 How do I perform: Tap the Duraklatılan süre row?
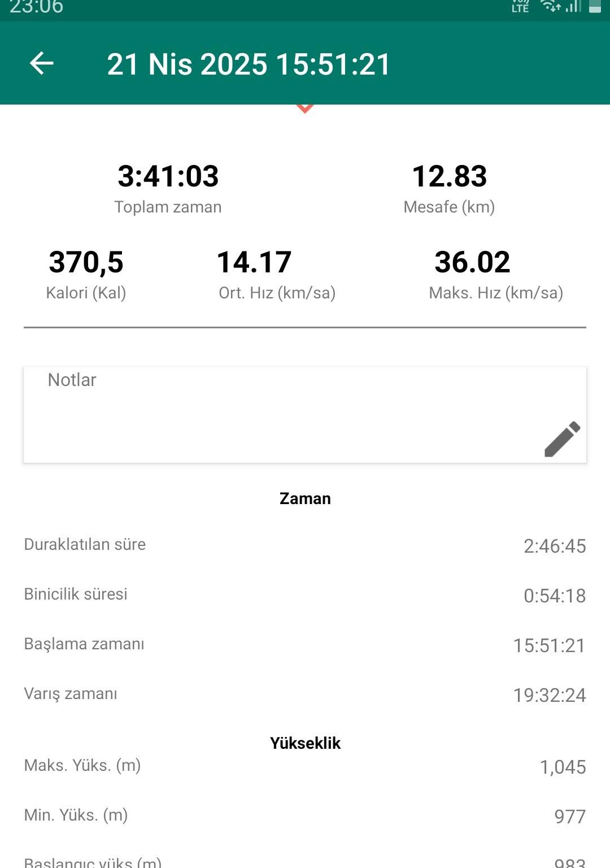point(305,545)
